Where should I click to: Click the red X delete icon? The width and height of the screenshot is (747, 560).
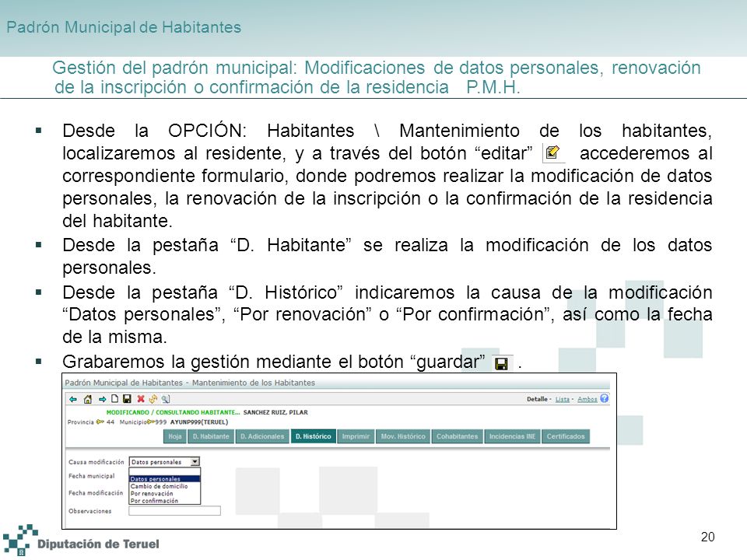coord(141,398)
